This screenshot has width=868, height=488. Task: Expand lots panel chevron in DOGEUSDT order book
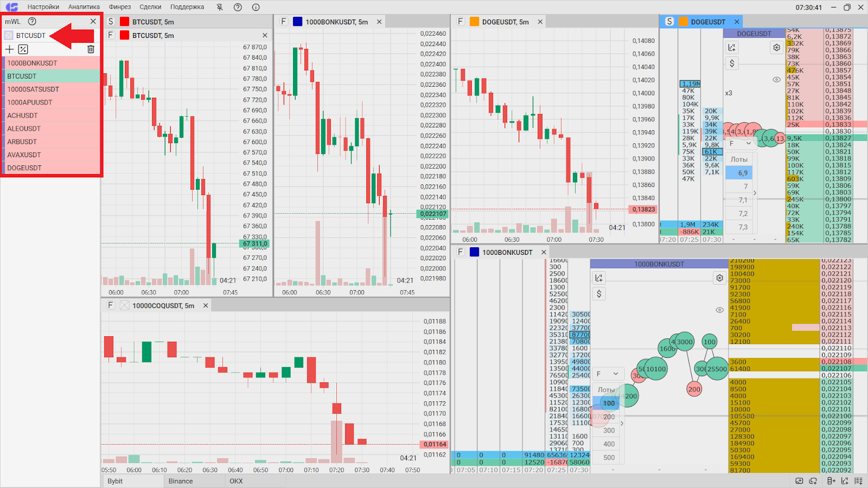pos(755,193)
